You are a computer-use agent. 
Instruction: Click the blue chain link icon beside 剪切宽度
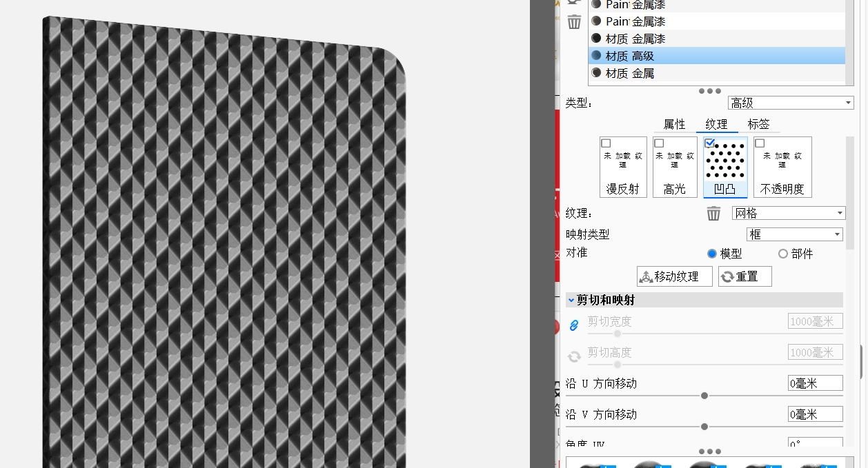[x=573, y=325]
